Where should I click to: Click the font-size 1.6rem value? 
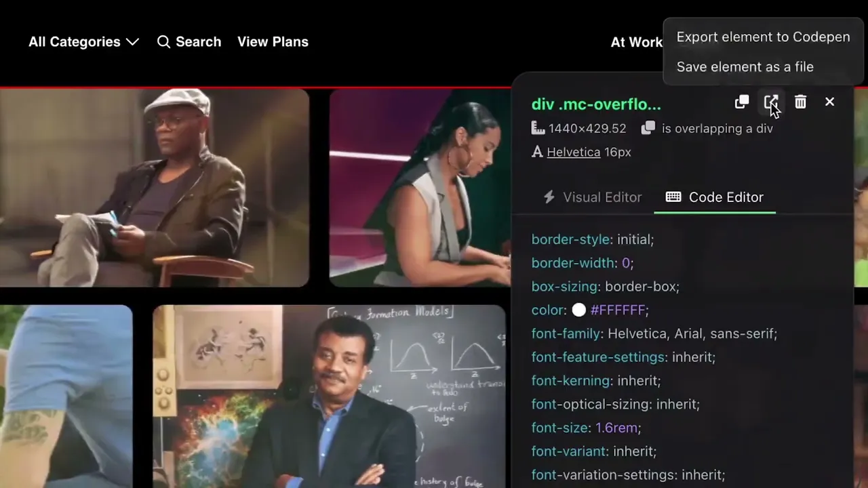616,428
